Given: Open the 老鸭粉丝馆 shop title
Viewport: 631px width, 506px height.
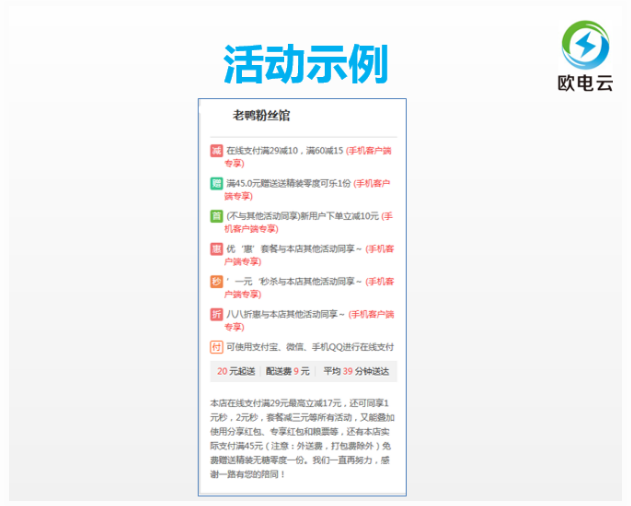Looking at the screenshot, I should tap(261, 116).
